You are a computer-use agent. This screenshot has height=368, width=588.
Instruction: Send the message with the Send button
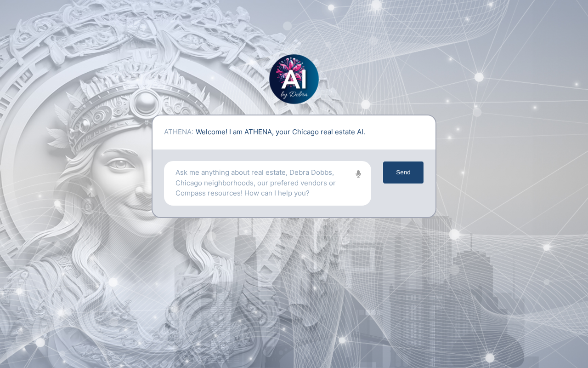coord(403,172)
